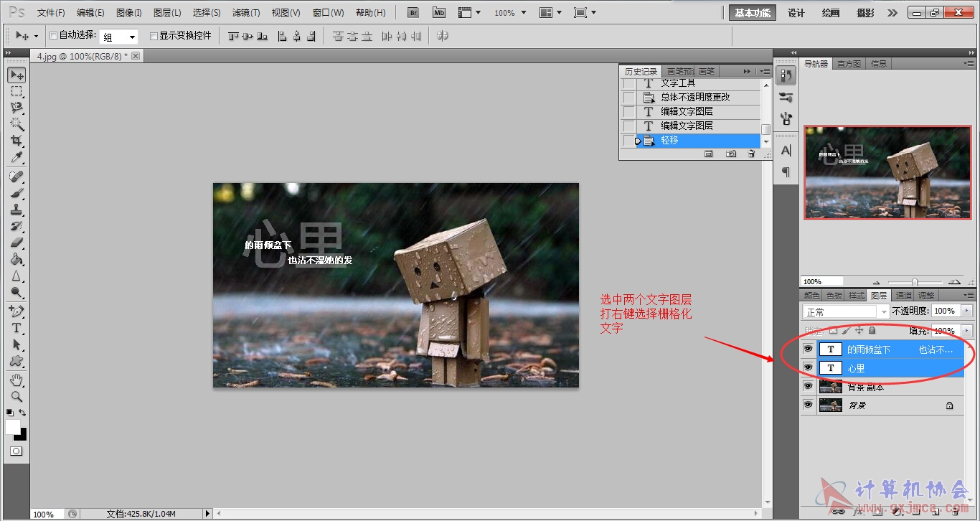Toggle visibility of the 背景 layer
This screenshot has width=980, height=521.
[x=809, y=405]
